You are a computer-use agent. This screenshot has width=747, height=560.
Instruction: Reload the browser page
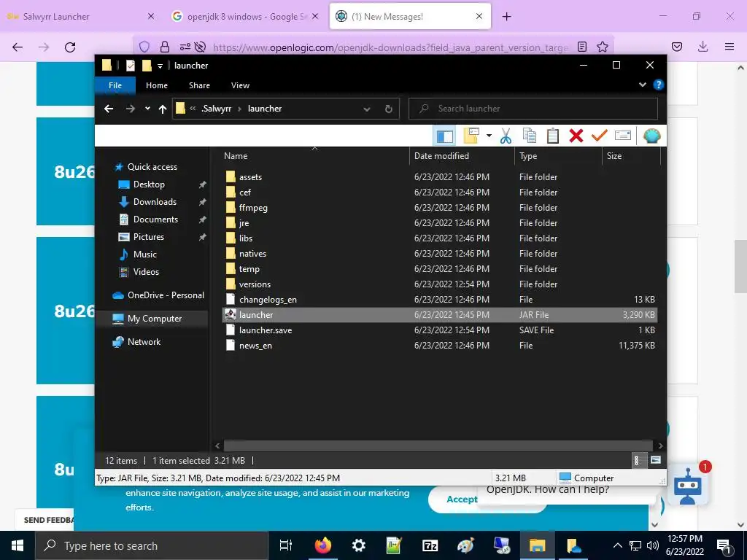[70, 47]
